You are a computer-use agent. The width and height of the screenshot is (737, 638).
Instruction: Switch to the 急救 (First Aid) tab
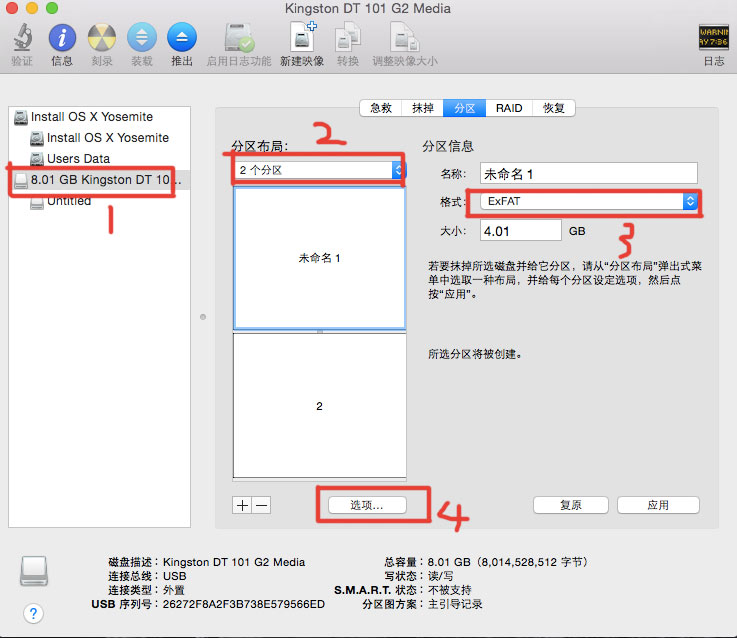[x=380, y=108]
